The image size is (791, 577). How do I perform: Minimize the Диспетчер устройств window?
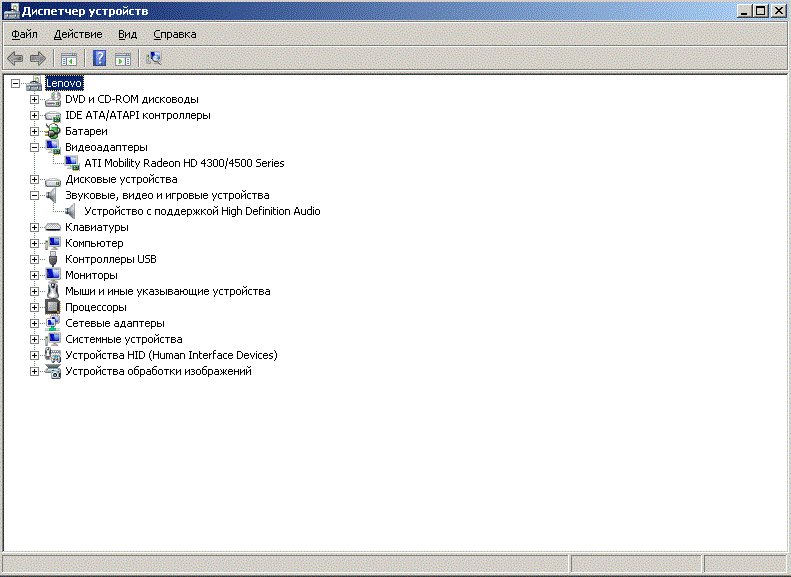pos(744,11)
